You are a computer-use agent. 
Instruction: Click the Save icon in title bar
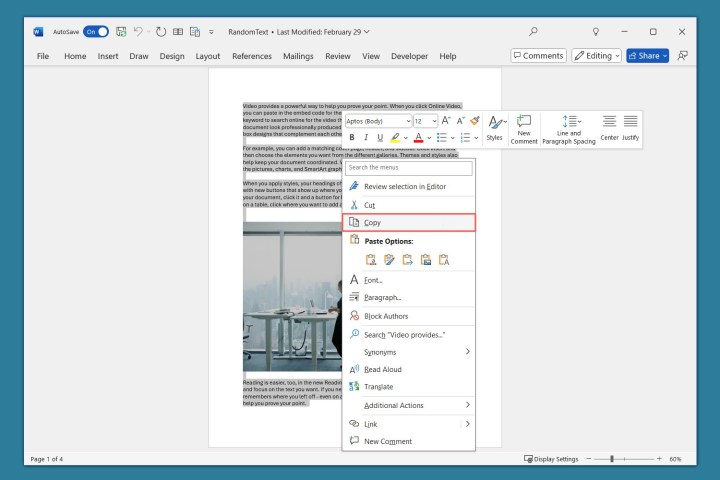coord(121,32)
